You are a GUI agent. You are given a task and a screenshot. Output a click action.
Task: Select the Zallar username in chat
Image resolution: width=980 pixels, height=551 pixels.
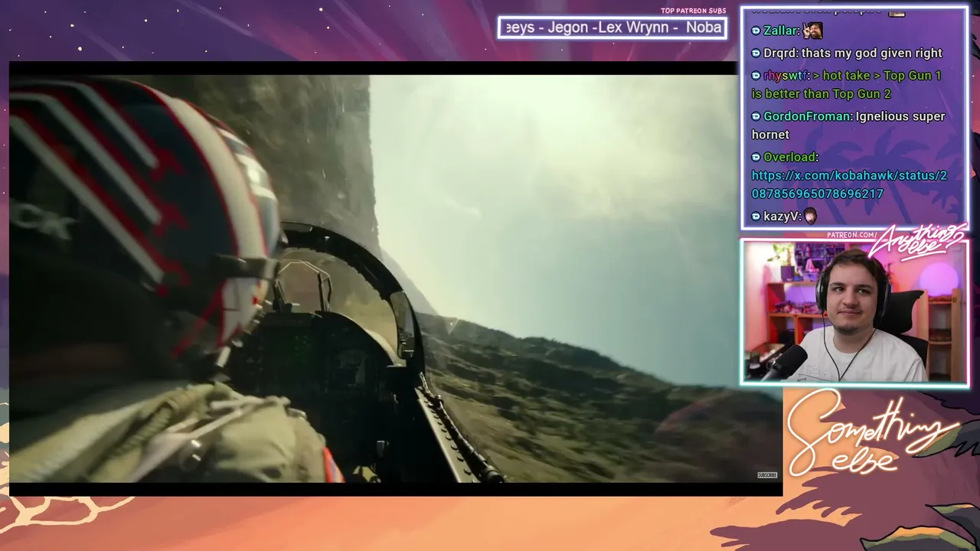tap(782, 31)
